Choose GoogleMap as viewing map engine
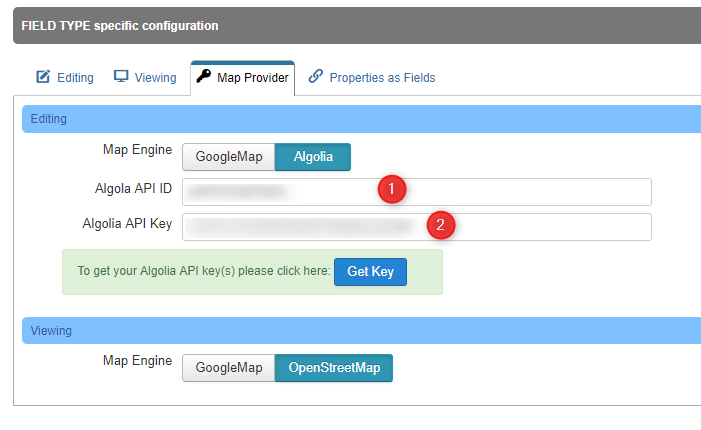Viewport: 701px width, 430px height. [x=228, y=368]
